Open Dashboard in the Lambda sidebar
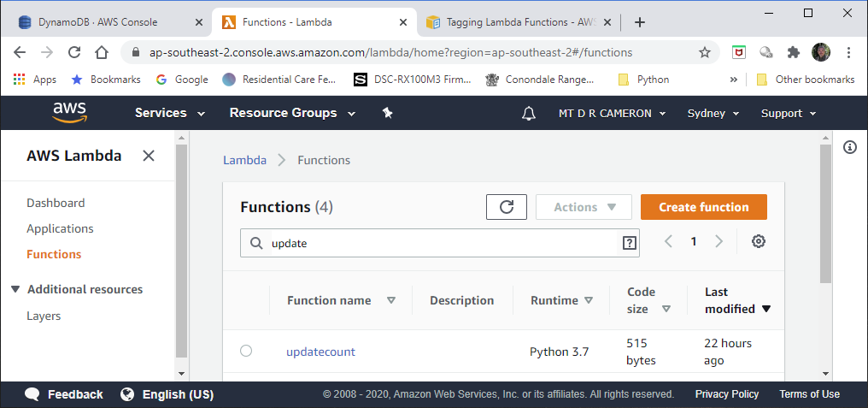 click(56, 203)
